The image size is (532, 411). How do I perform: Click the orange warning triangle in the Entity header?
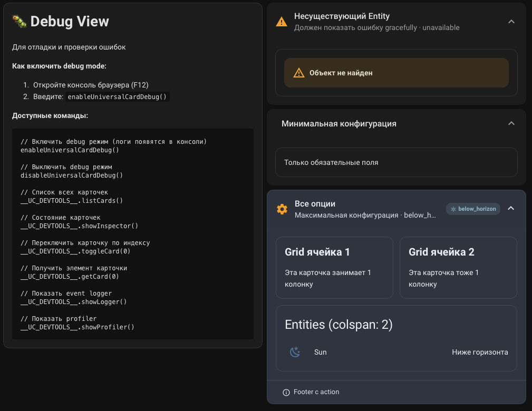(x=282, y=22)
